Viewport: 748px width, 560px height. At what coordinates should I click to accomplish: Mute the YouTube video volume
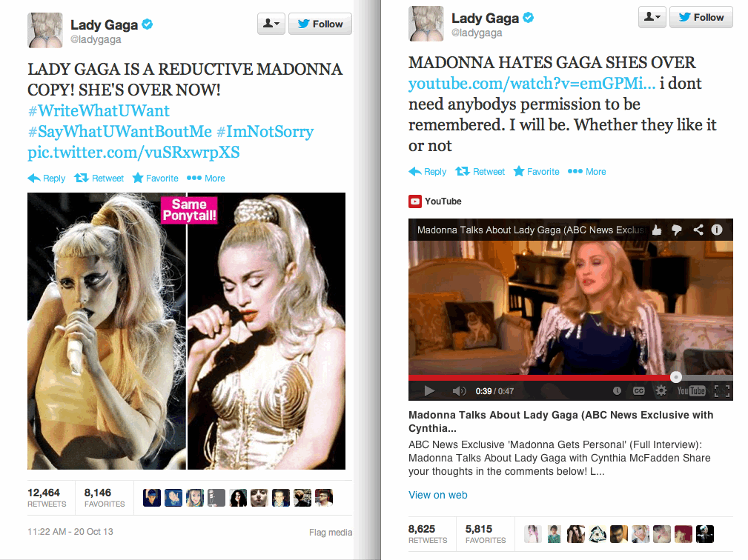[459, 391]
